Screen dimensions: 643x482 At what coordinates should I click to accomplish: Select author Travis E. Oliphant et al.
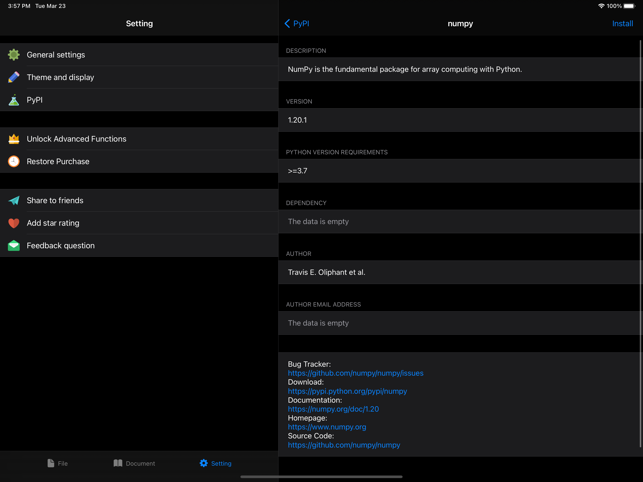326,272
